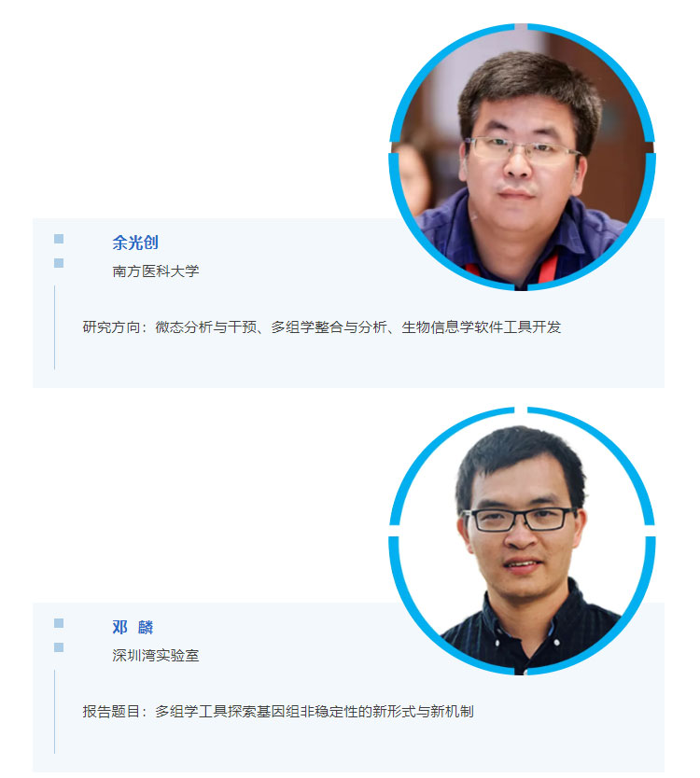Click the phrase 多组学整合与分析

(329, 327)
